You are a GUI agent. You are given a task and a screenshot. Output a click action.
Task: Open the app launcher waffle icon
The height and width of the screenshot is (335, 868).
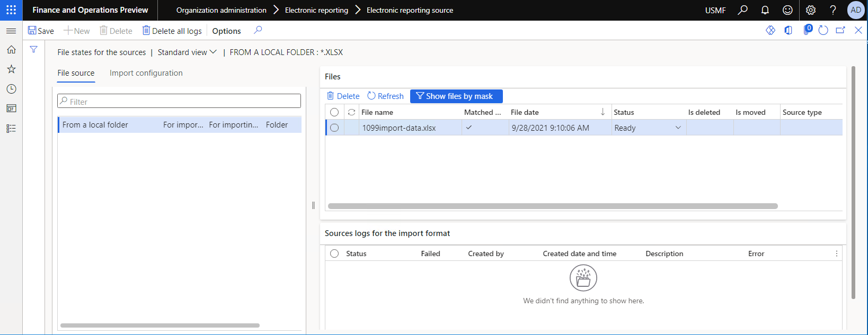tap(11, 10)
